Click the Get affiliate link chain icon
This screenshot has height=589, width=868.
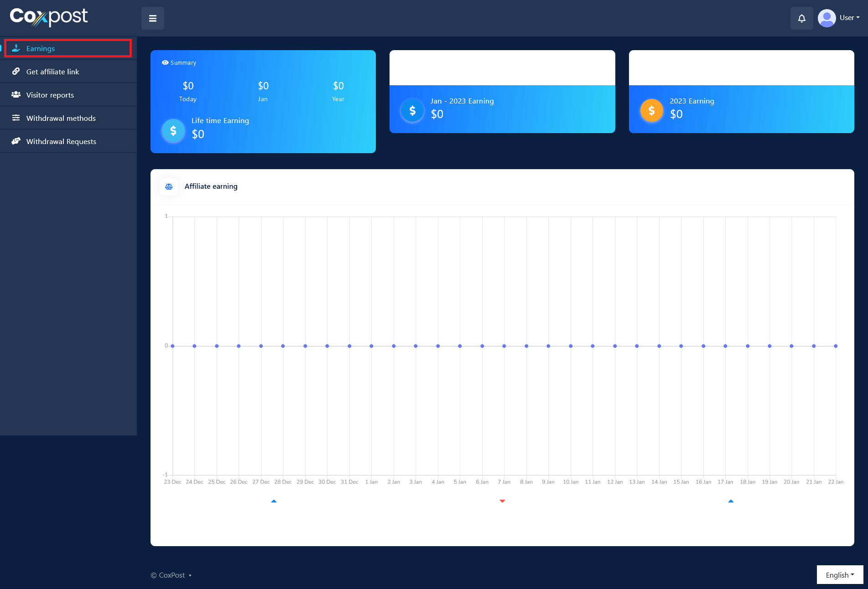pos(16,72)
